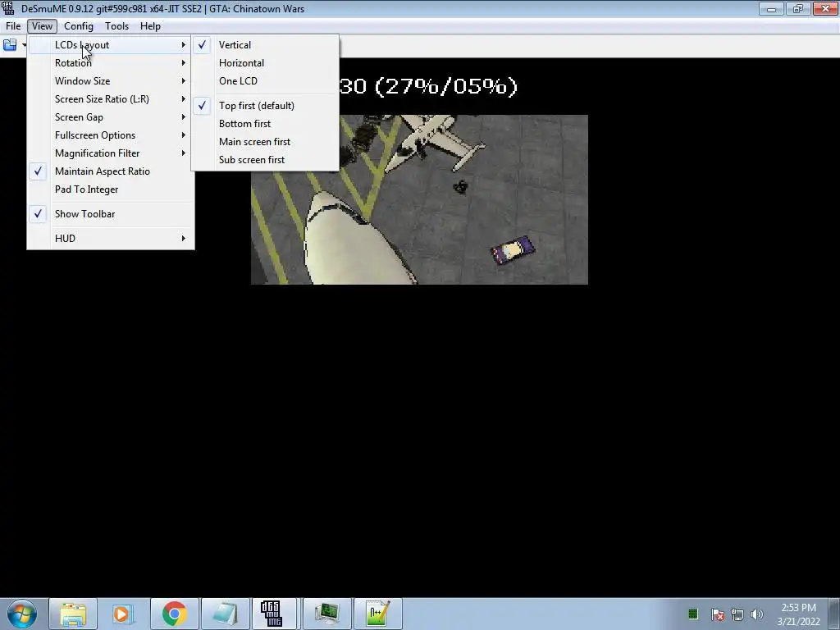Screen dimensions: 840x630
Task: Choose Main screen first option
Action: tap(265, 142)
